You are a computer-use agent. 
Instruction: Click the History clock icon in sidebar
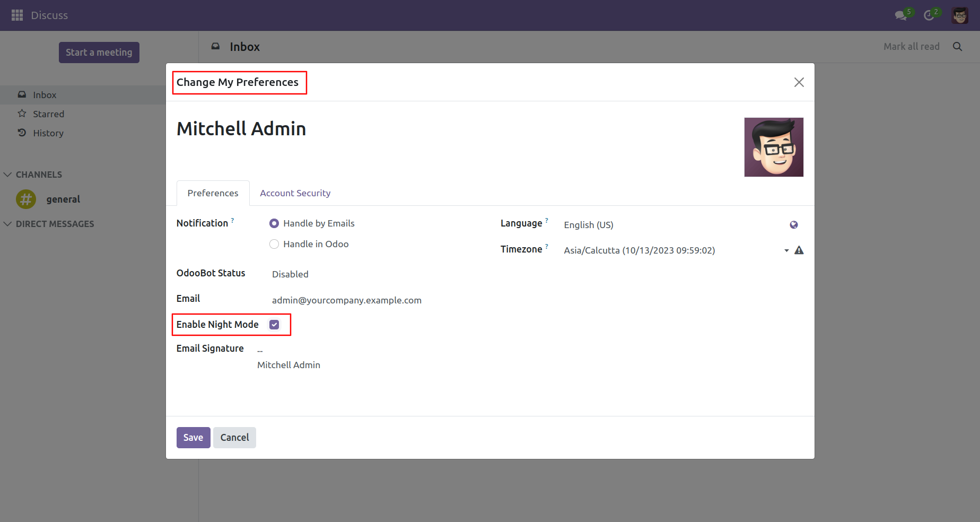(22, 133)
